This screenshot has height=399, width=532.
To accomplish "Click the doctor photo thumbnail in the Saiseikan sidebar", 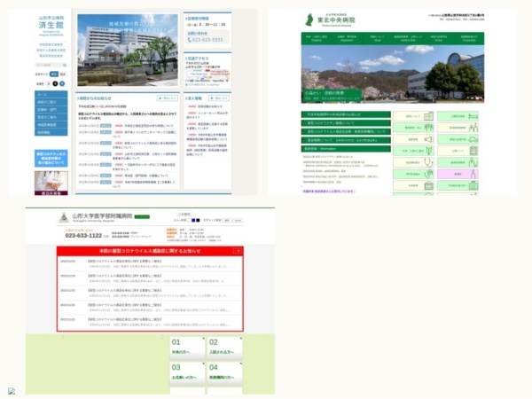I will click(51, 184).
